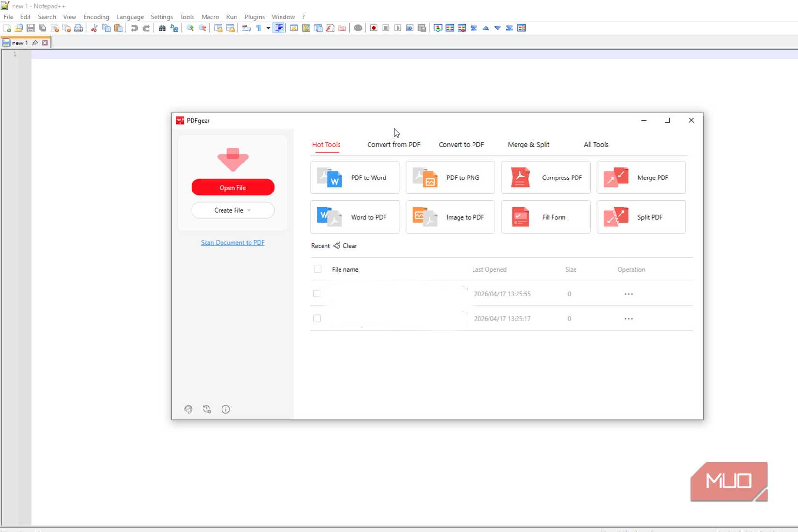Image resolution: width=798 pixels, height=532 pixels.
Task: Toggle Show All Characters pilcrow icon
Action: click(x=259, y=28)
